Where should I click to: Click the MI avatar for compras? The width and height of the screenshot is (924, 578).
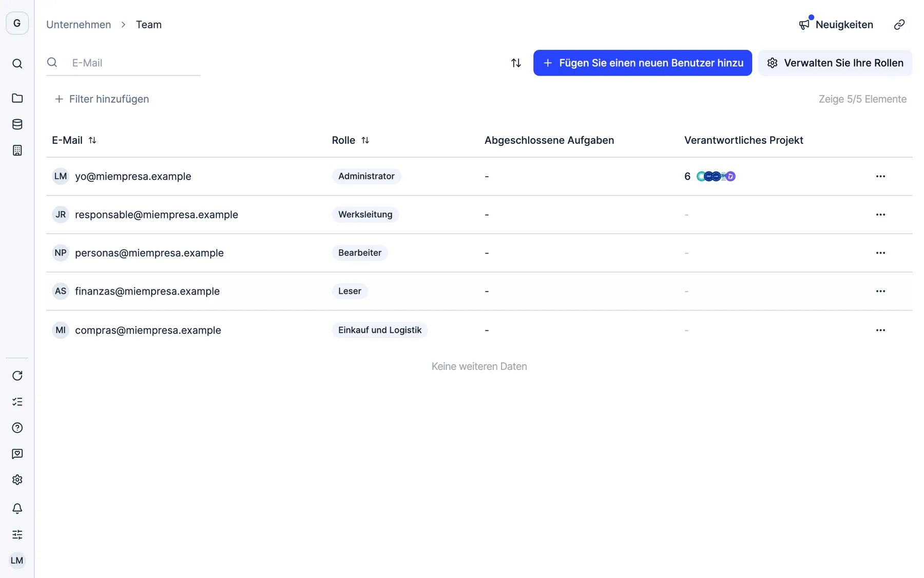[61, 330]
